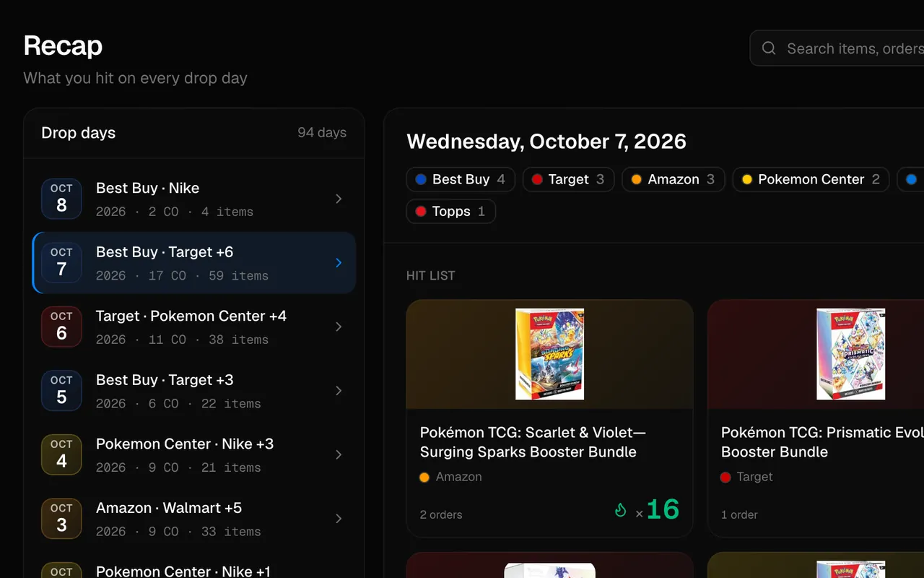Click the 'Wednesday, October 7, 2026' heading
This screenshot has width=924, height=578.
point(546,142)
